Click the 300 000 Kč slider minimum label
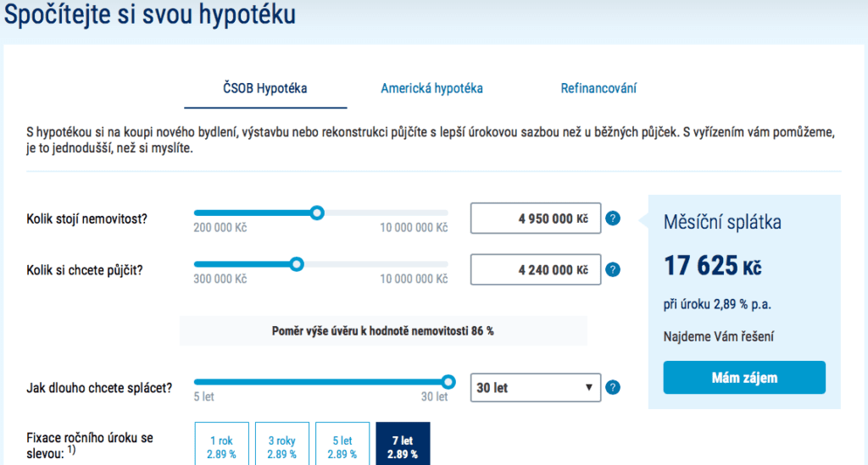The height and width of the screenshot is (465, 868). pyautogui.click(x=220, y=280)
